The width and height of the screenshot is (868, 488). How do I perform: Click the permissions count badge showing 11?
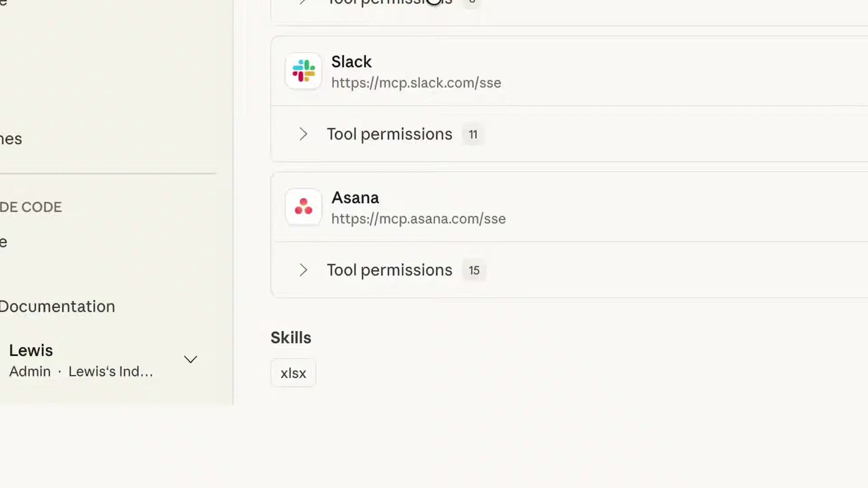[473, 134]
